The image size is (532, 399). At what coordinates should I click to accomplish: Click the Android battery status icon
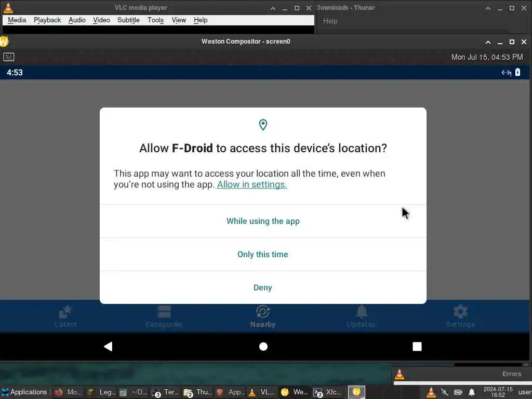click(518, 72)
